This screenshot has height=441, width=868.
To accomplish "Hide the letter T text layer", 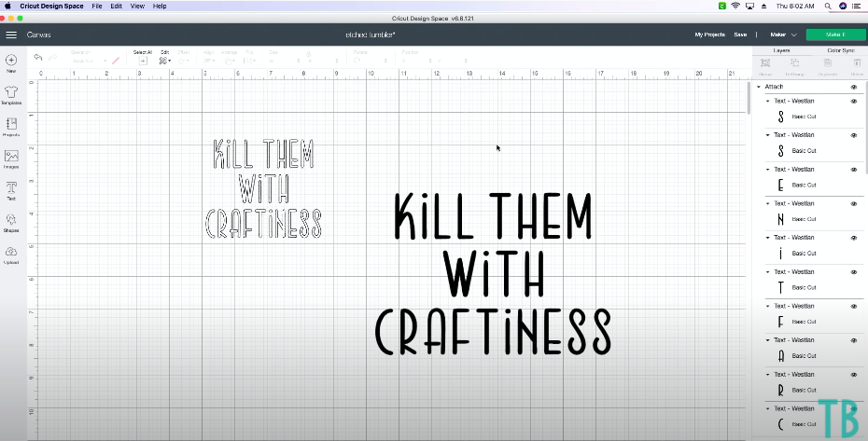I will pos(854,272).
